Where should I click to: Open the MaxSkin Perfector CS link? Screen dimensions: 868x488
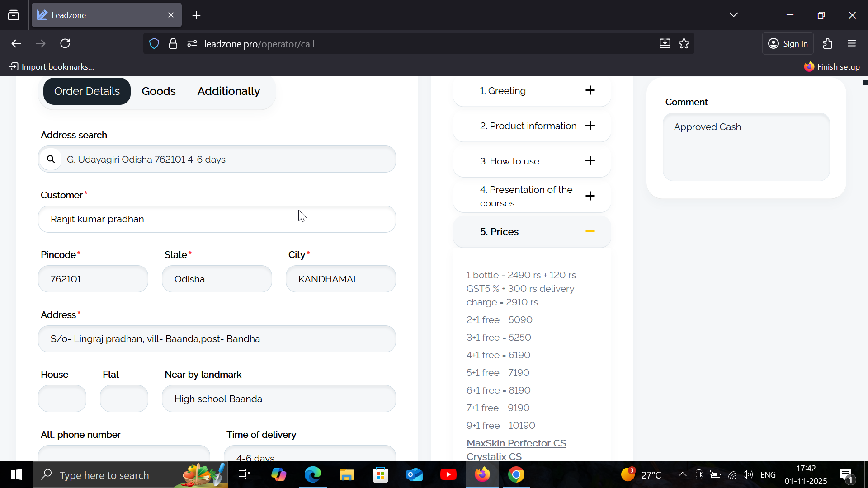[516, 443]
